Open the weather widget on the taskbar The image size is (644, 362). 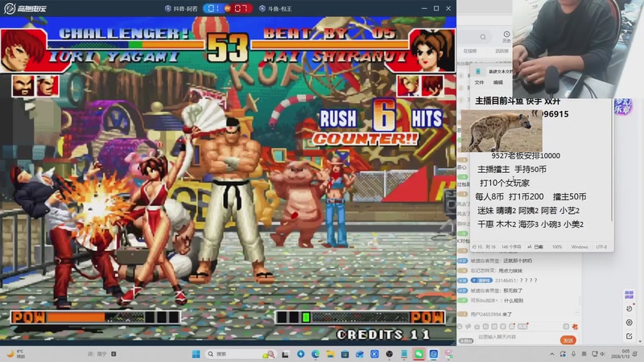tap(15, 354)
